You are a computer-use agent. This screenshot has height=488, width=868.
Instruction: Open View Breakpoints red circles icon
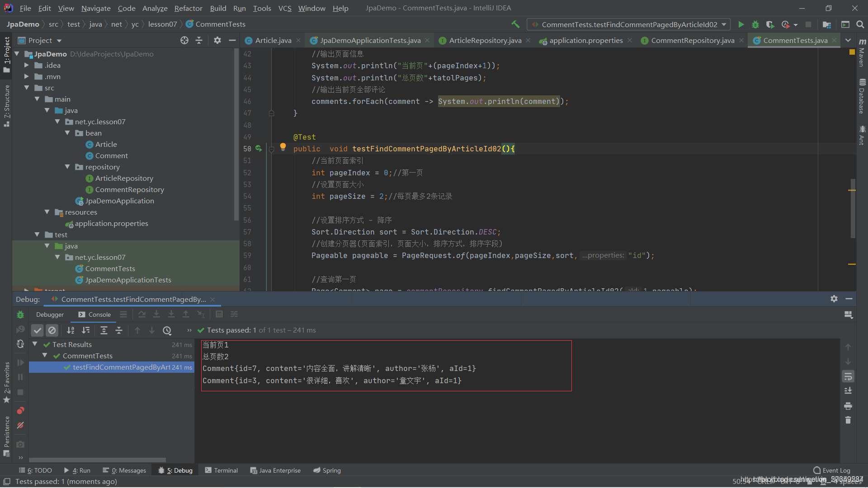click(20, 410)
